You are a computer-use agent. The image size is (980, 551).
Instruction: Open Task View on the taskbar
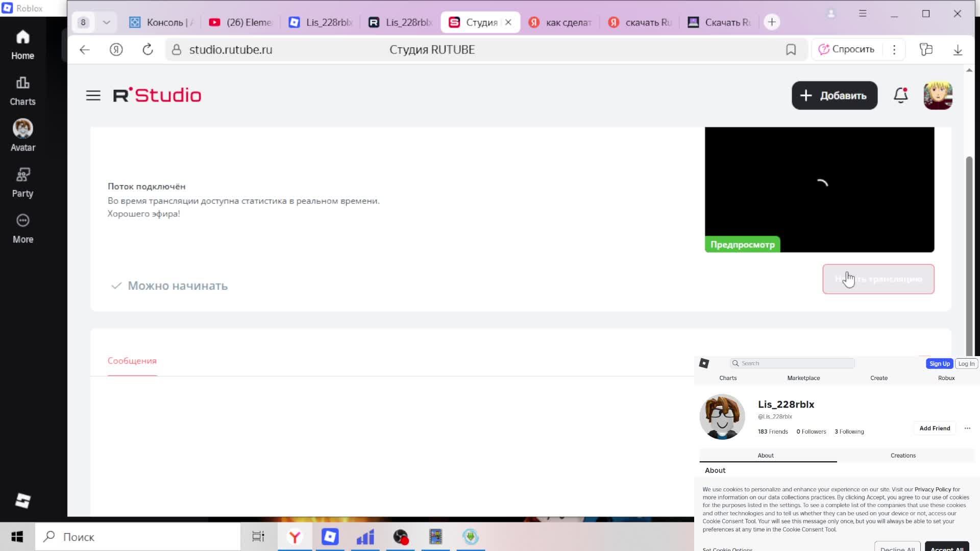258,537
